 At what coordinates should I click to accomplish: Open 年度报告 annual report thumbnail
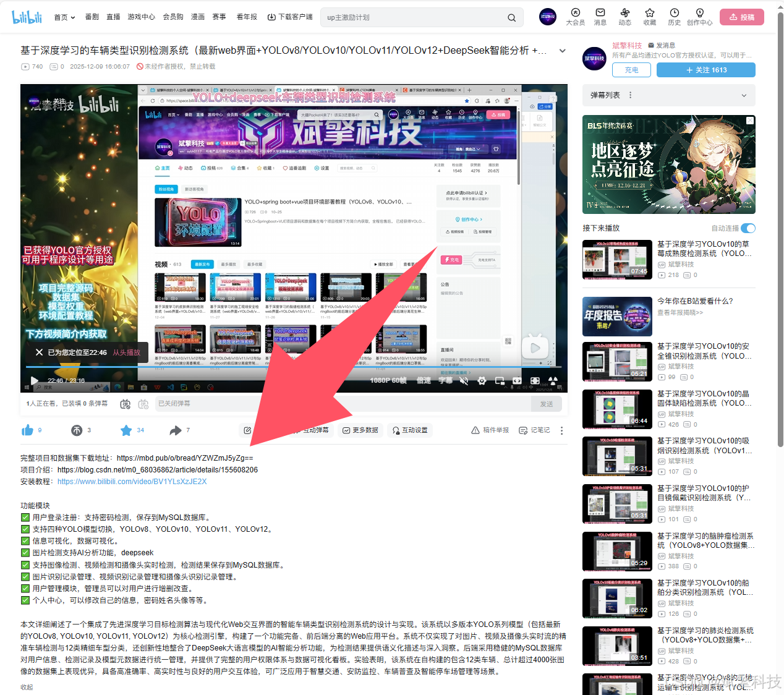point(617,317)
